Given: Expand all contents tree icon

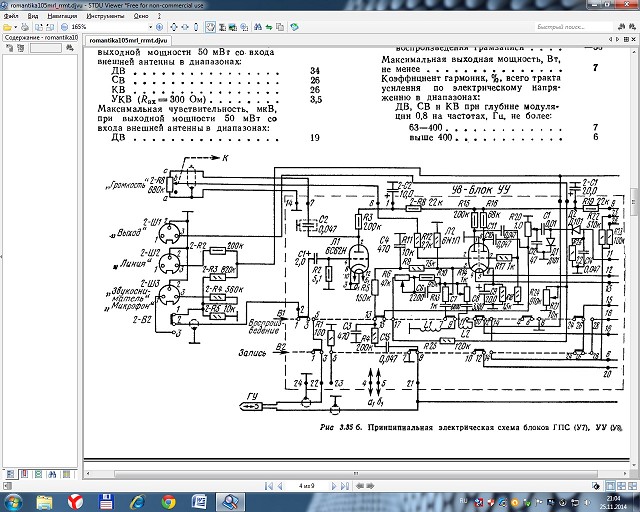Looking at the screenshot, I should [9, 48].
